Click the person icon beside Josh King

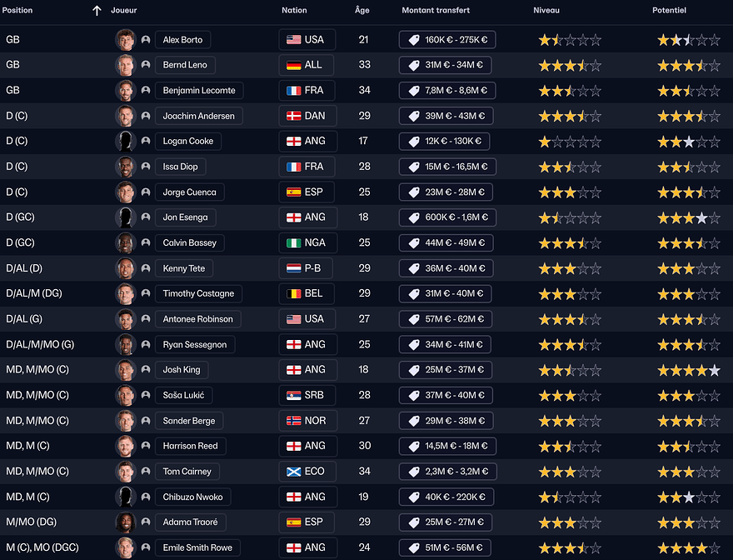146,370
